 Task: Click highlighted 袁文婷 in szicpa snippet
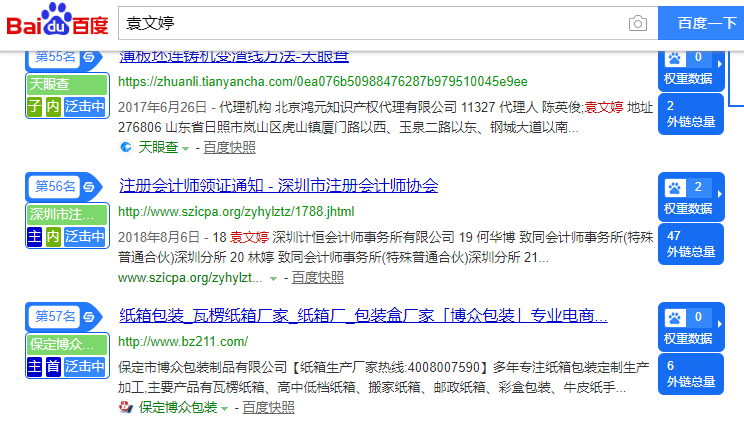[250, 237]
